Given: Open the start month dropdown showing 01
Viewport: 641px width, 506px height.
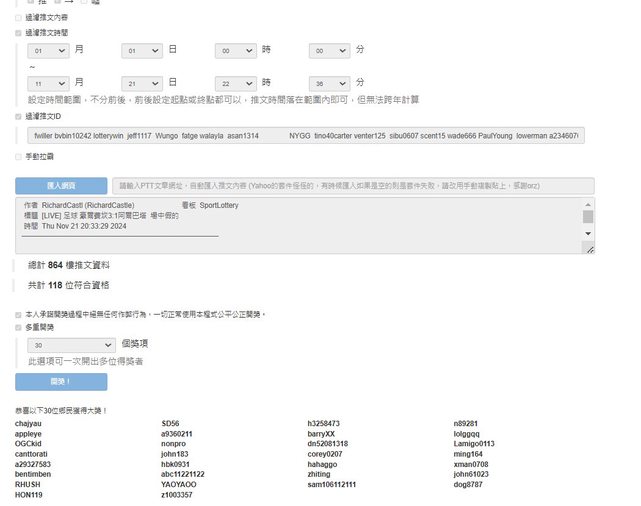Looking at the screenshot, I should coord(48,50).
